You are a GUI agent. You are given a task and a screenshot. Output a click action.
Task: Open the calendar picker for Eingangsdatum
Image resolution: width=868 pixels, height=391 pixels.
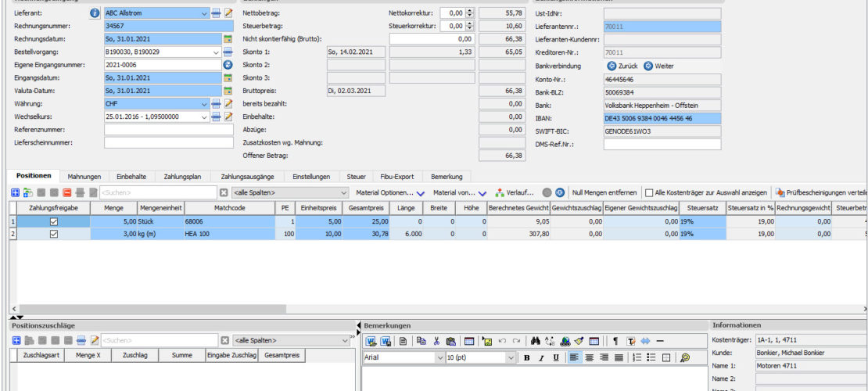point(228,78)
